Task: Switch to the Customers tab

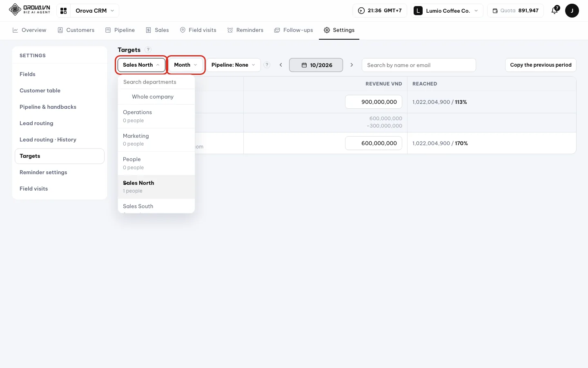Action: click(76, 30)
